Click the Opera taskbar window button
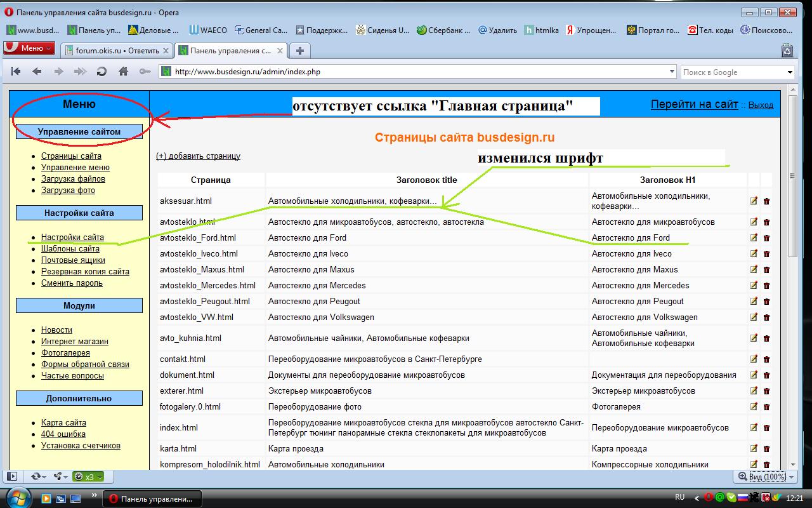This screenshot has width=812, height=508. tap(152, 498)
